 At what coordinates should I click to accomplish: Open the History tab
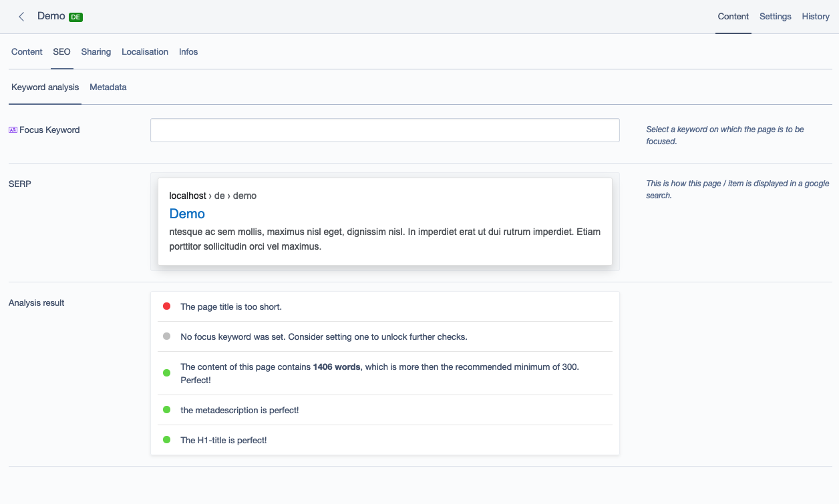pos(816,17)
